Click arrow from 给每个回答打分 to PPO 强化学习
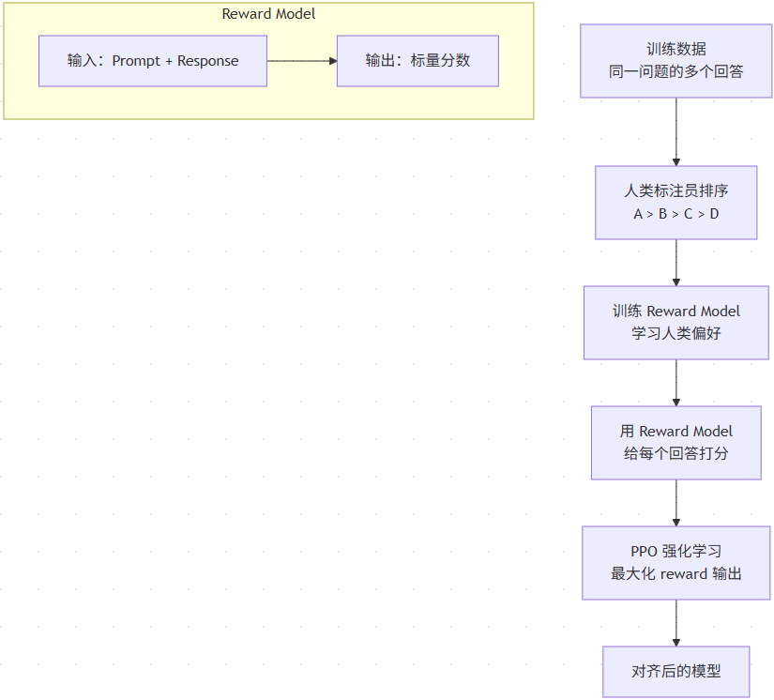 (x=675, y=503)
